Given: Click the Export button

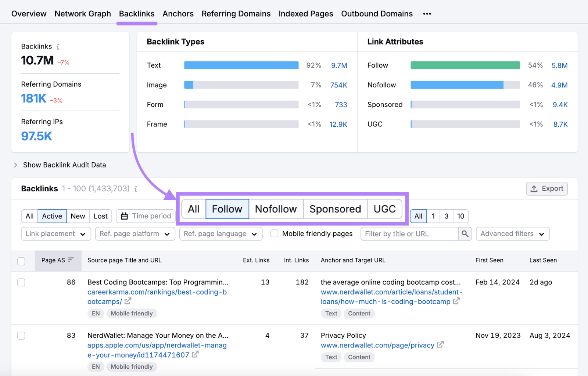Looking at the screenshot, I should coord(547,188).
